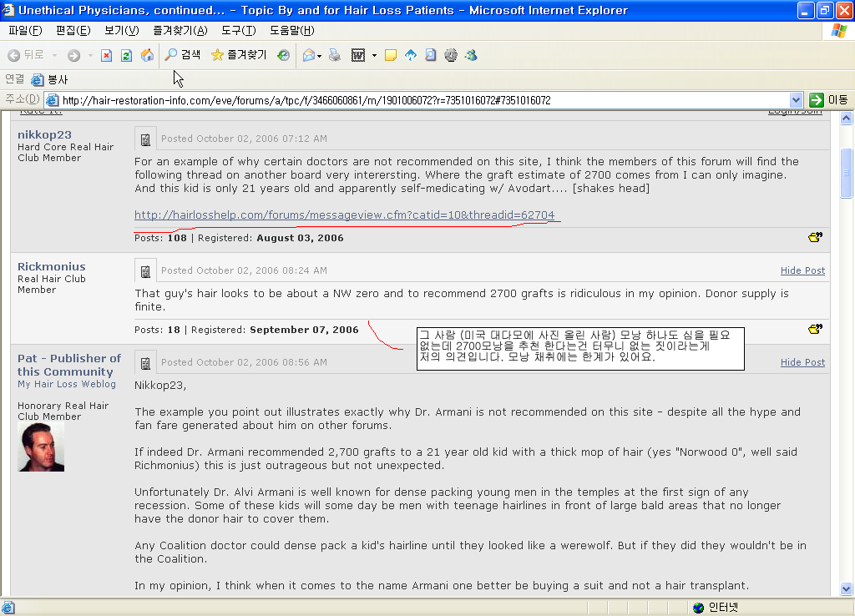Click the 이동 Go button
The width and height of the screenshot is (855, 616).
coord(829,100)
